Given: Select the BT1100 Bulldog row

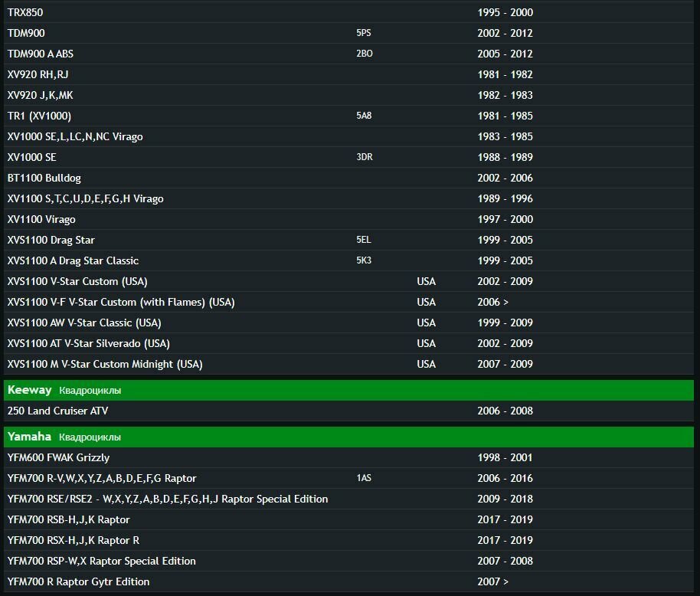Looking at the screenshot, I should click(348, 178).
